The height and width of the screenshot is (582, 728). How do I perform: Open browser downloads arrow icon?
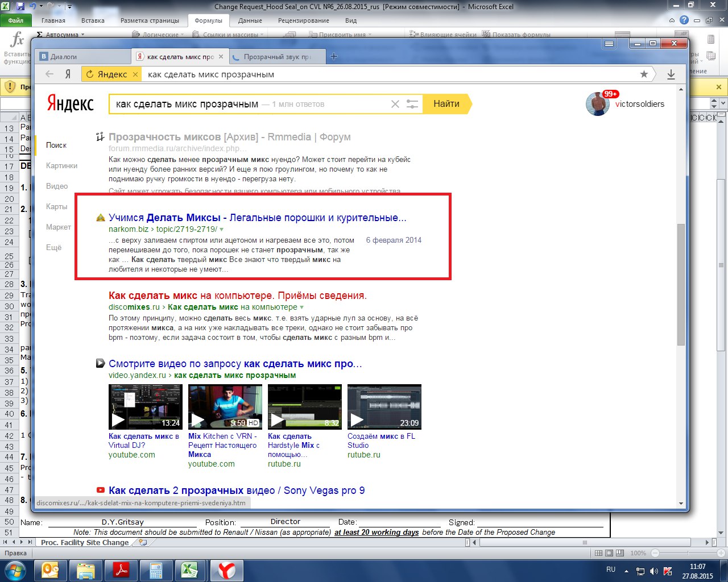tap(671, 74)
